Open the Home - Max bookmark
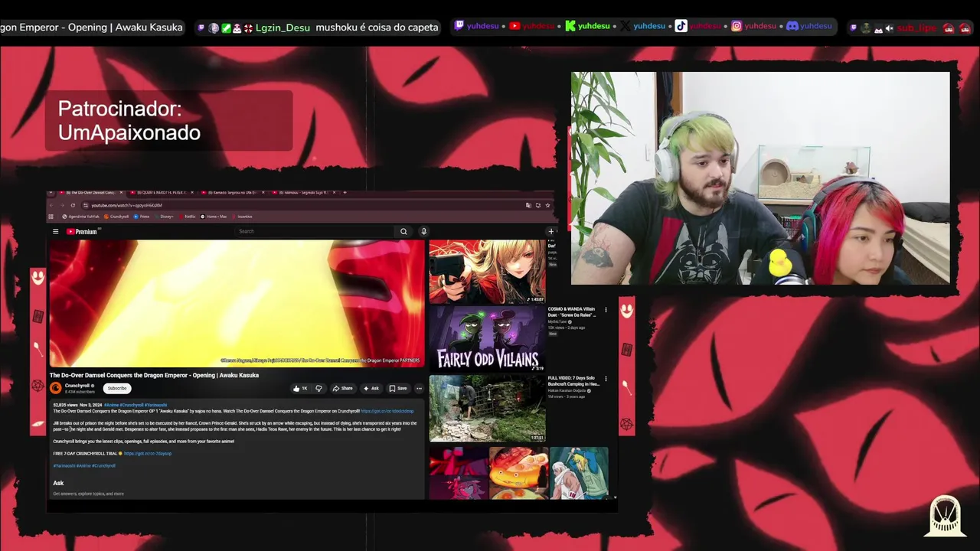This screenshot has height=551, width=980. click(x=214, y=217)
